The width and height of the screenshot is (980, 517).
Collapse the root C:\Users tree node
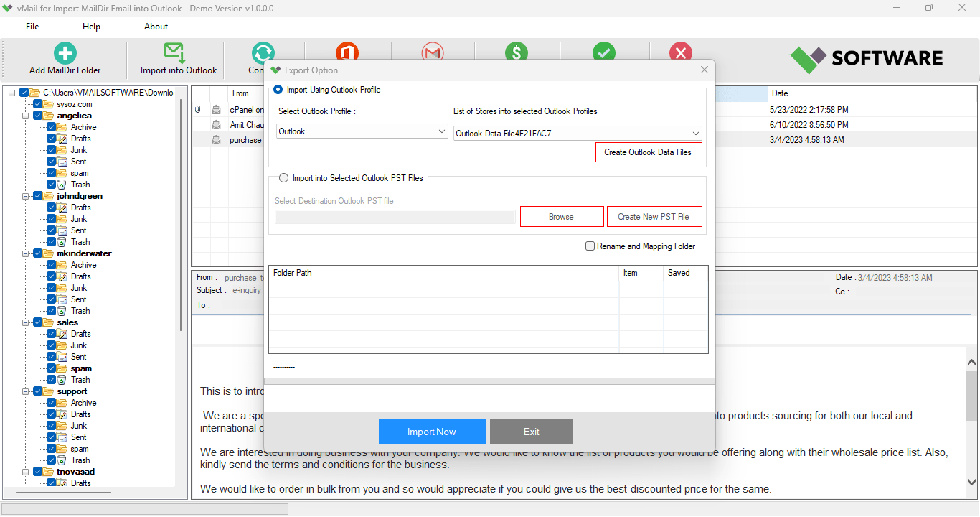coord(12,93)
